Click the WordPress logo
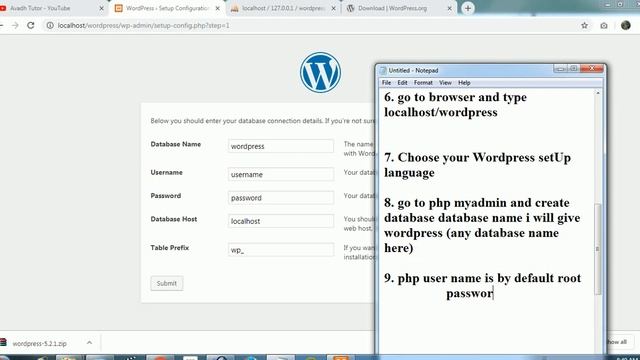 tap(320, 73)
